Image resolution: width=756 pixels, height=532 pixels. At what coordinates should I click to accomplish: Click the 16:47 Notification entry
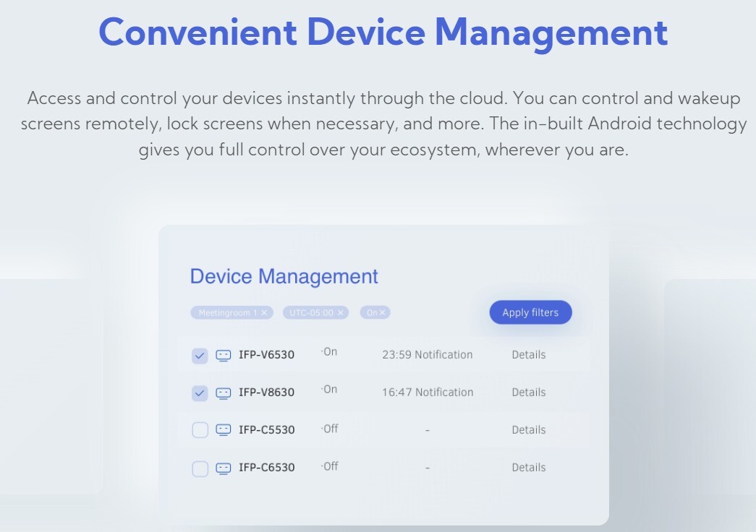point(427,392)
